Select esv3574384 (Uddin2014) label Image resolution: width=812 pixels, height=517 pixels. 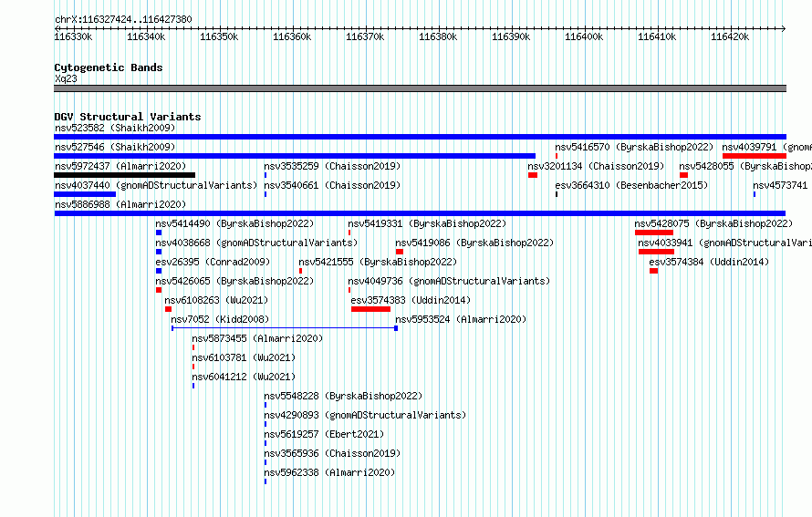(709, 262)
